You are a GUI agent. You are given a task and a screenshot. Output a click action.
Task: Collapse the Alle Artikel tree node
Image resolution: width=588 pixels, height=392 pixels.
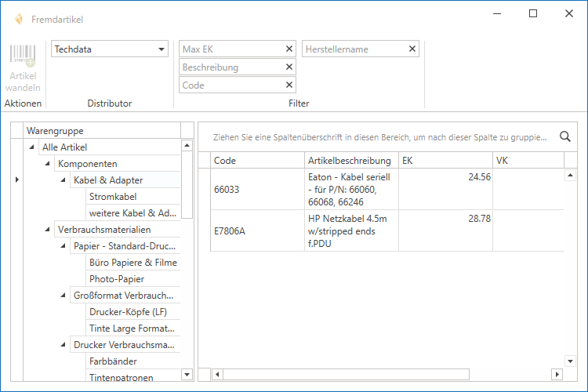click(x=31, y=147)
